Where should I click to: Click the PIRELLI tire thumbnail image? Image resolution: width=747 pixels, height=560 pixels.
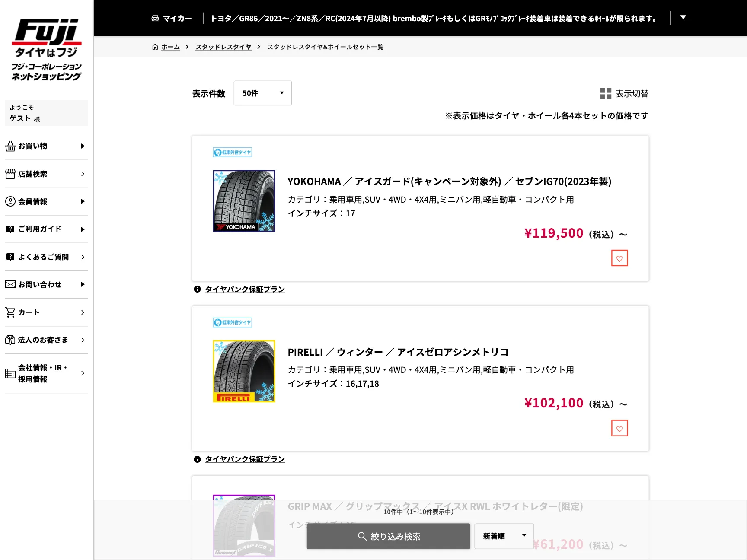[244, 371]
